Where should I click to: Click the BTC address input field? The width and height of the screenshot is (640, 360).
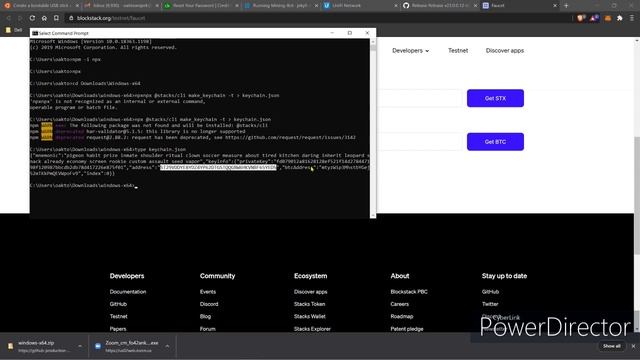(x=420, y=142)
